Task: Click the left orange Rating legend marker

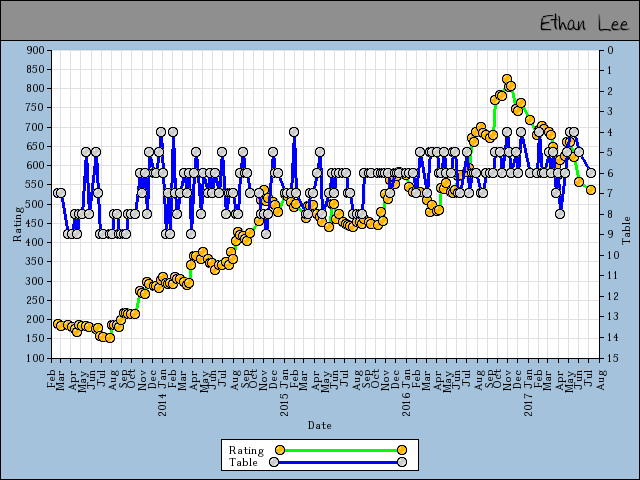Action: tap(280, 450)
